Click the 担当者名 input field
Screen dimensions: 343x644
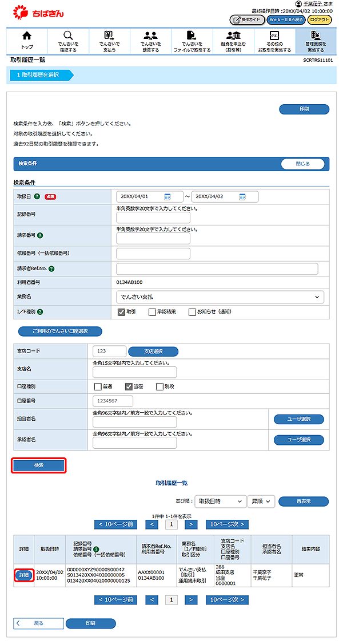135,422
